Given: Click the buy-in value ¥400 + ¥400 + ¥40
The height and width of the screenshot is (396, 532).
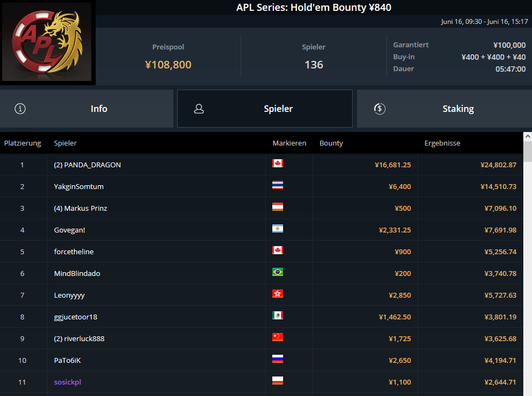Looking at the screenshot, I should [493, 57].
